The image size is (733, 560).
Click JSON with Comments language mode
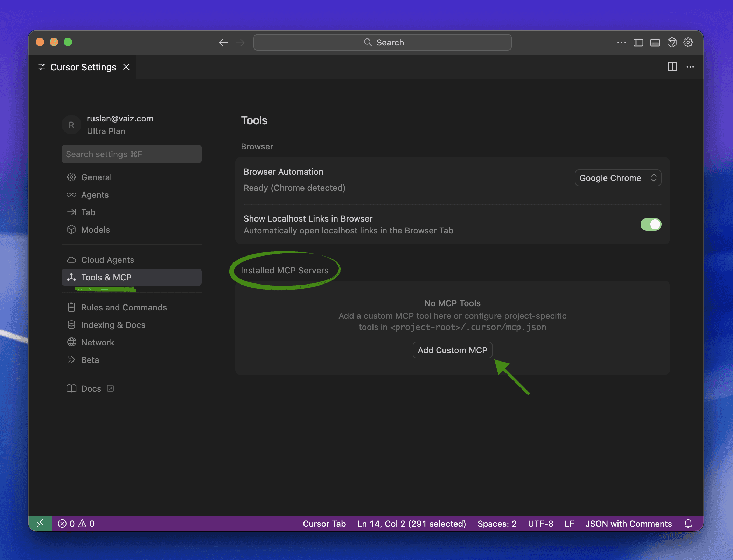[x=628, y=524]
